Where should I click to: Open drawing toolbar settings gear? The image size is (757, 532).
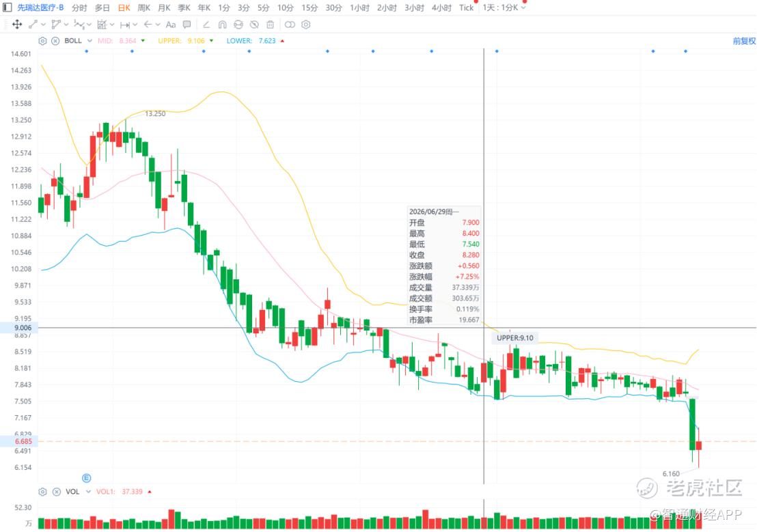(305, 24)
